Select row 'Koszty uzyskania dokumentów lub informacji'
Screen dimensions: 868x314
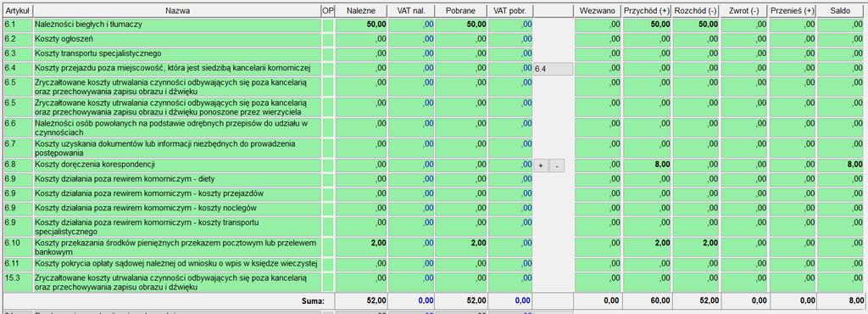(177, 149)
